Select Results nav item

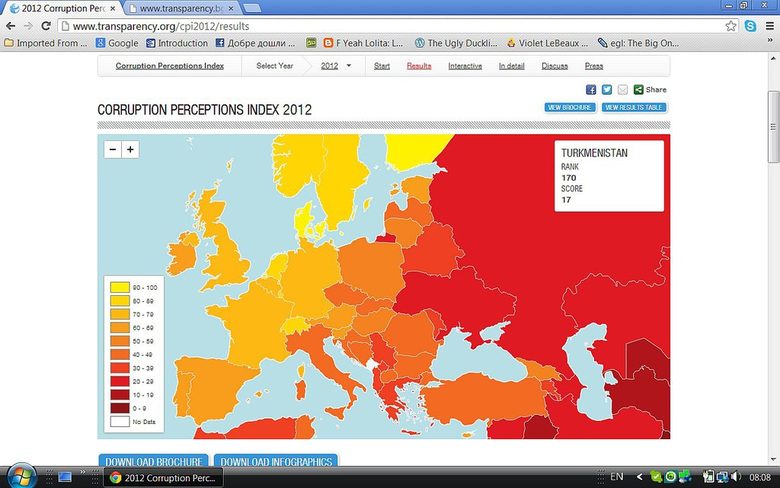click(419, 66)
